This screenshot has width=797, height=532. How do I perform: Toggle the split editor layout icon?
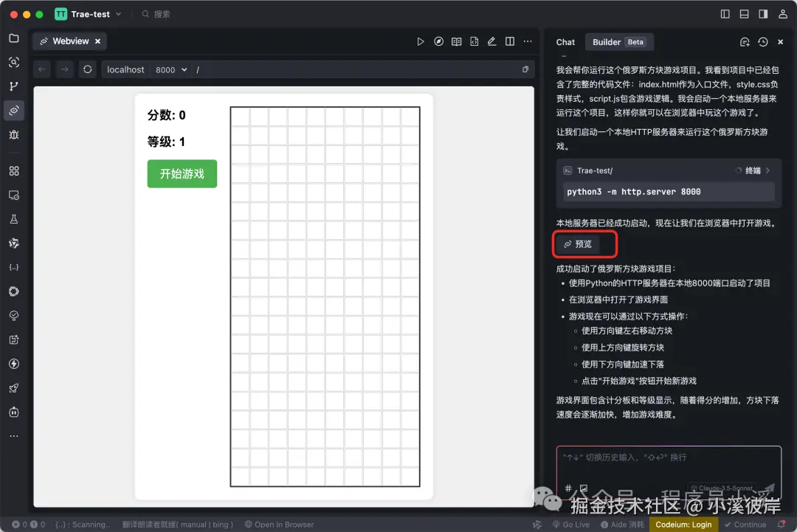(x=509, y=41)
